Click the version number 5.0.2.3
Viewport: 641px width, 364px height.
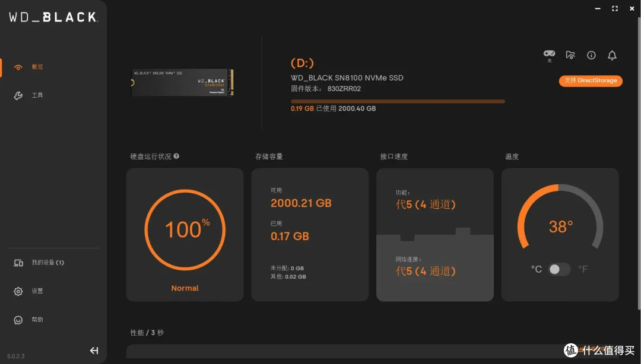pos(16,356)
